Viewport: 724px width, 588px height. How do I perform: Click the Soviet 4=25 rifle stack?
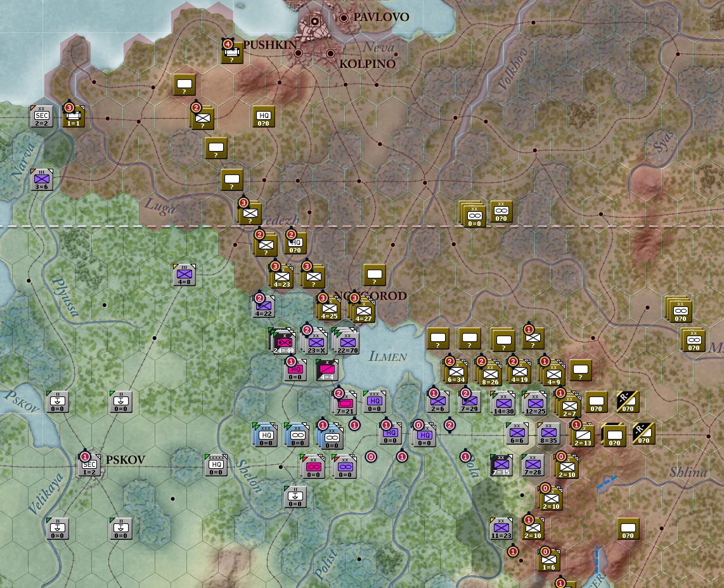[329, 308]
